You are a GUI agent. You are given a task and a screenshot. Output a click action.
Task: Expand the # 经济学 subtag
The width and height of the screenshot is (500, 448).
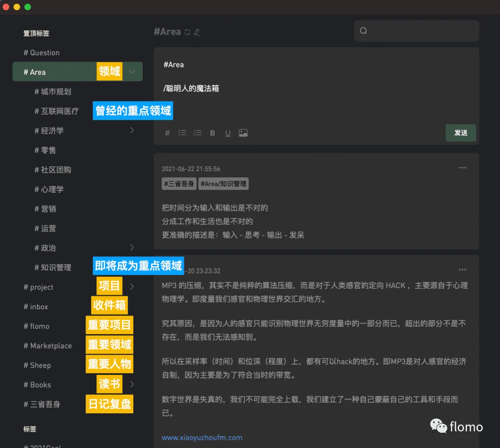(x=131, y=130)
